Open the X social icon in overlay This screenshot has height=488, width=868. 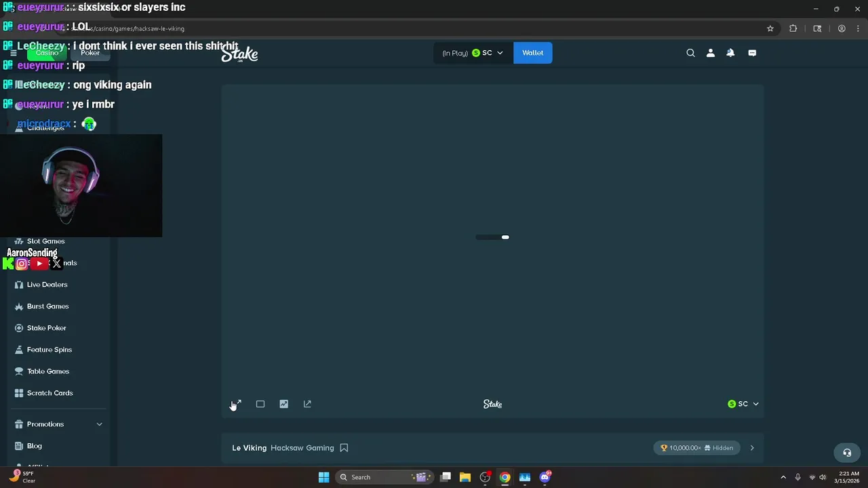point(56,264)
